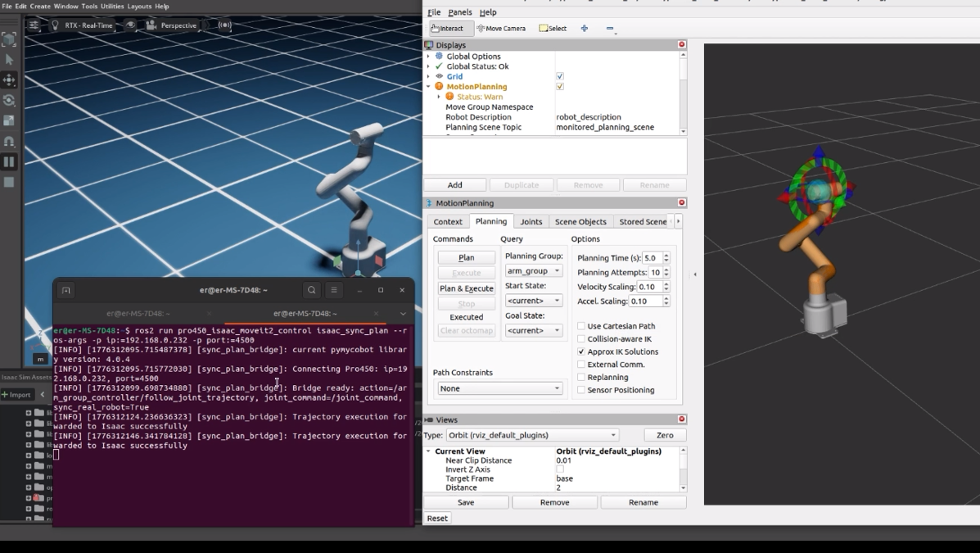Switch to the Joints tab

(531, 222)
